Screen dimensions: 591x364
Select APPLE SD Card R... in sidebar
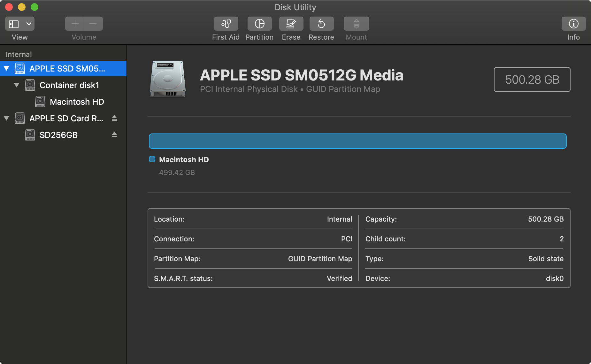click(63, 118)
